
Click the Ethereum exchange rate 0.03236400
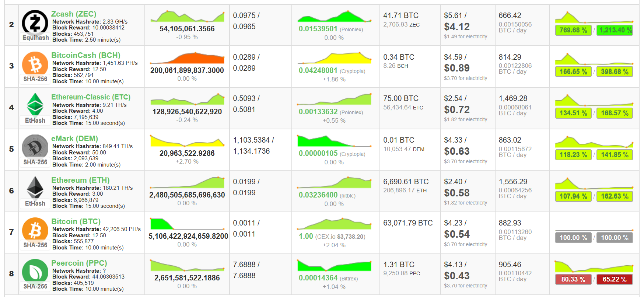click(318, 195)
